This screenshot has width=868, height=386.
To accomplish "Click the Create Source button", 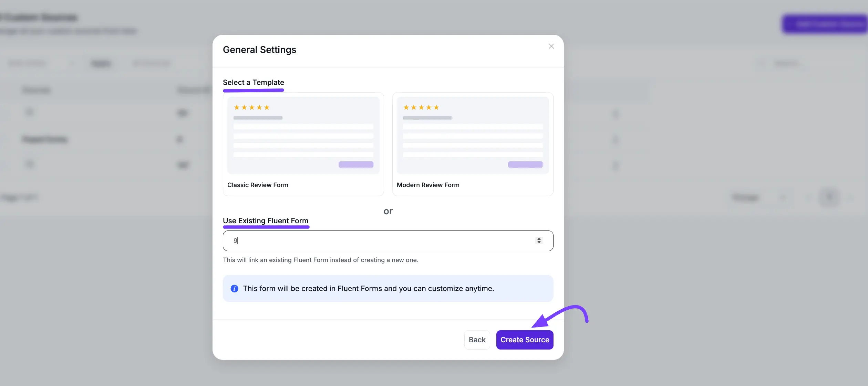I will click(x=525, y=340).
